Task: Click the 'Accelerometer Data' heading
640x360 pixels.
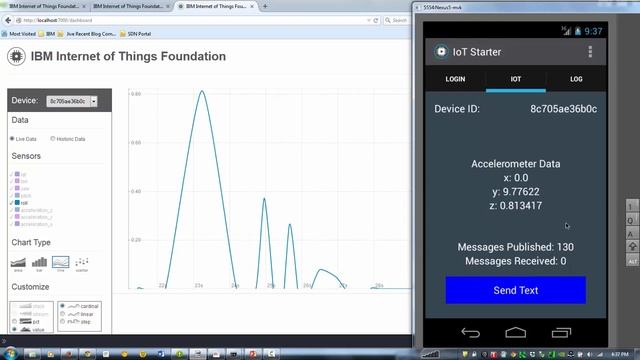Action: pos(516,164)
